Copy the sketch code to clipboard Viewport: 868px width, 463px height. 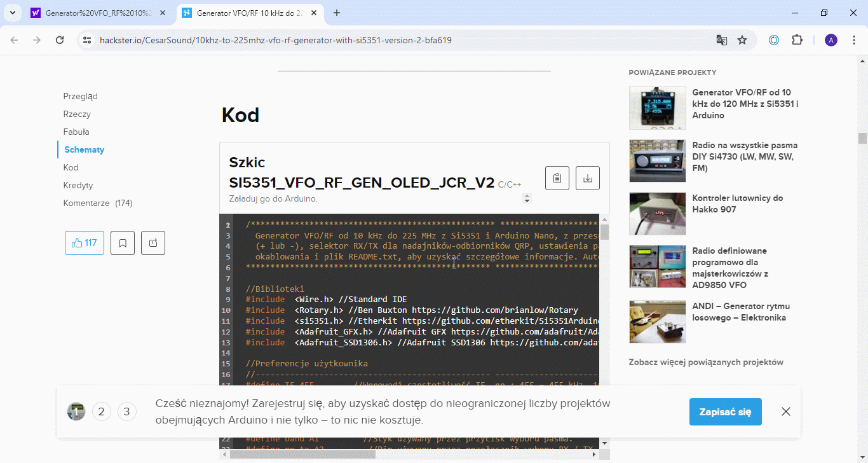[x=557, y=178]
